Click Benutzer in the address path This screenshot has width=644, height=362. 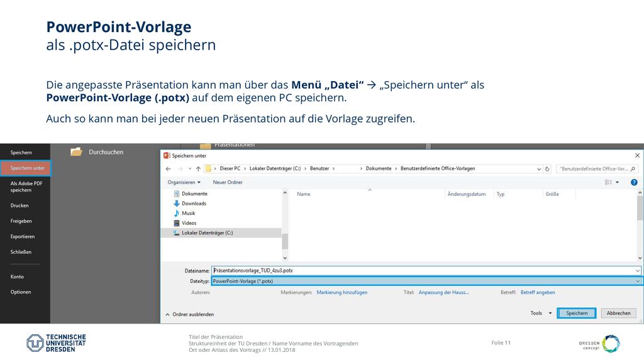pyautogui.click(x=319, y=168)
